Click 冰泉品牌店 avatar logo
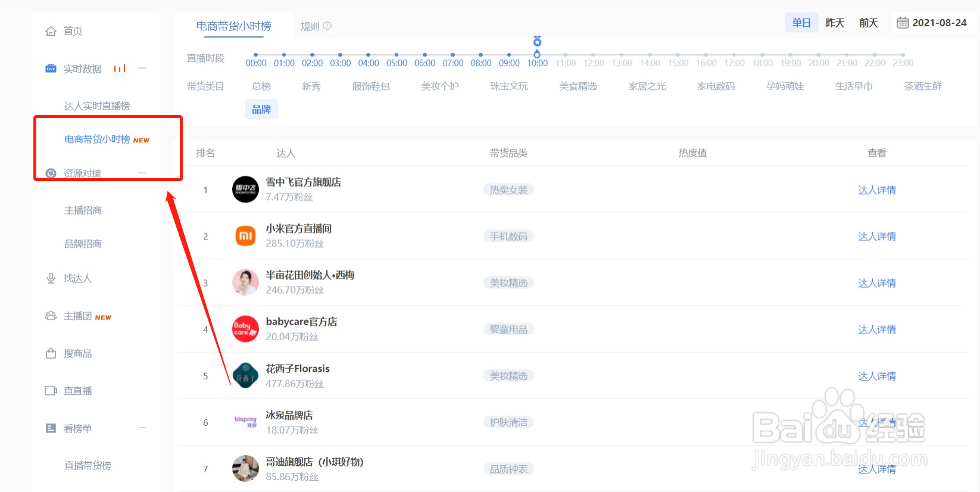The height and width of the screenshot is (492, 980). coord(245,422)
